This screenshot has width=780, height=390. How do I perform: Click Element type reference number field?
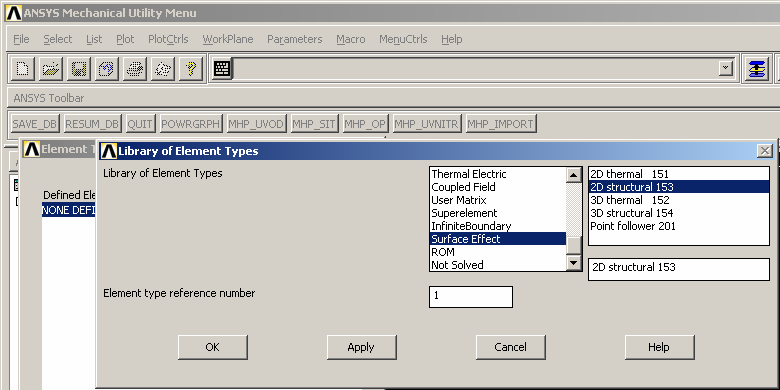[x=471, y=296]
